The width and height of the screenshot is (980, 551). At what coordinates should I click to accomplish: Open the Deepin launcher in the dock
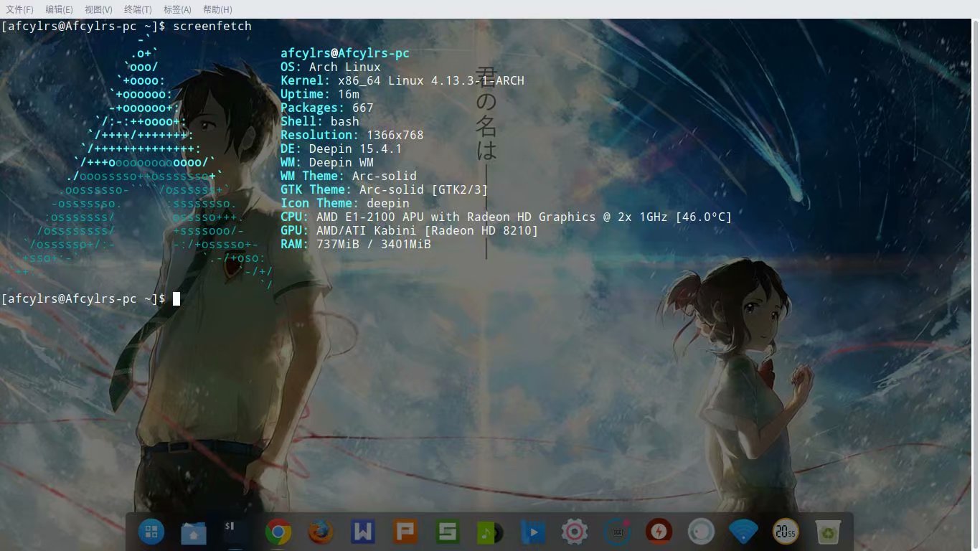pyautogui.click(x=151, y=532)
